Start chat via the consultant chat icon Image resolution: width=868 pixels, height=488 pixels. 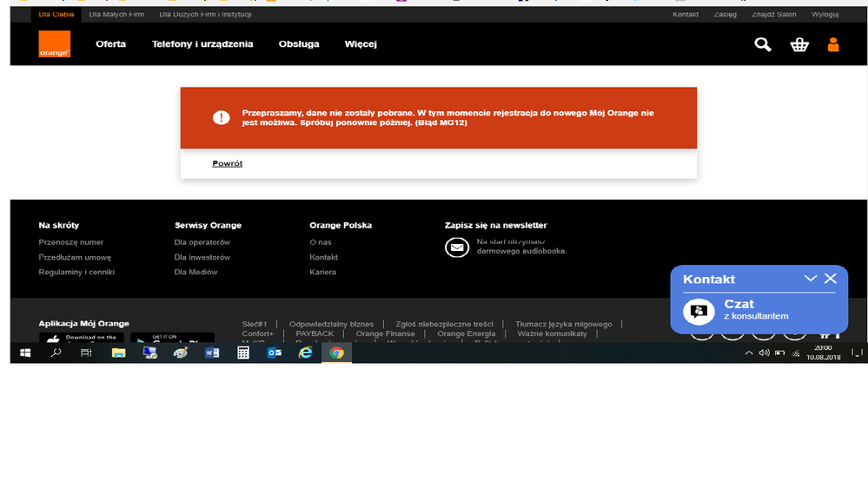(697, 311)
